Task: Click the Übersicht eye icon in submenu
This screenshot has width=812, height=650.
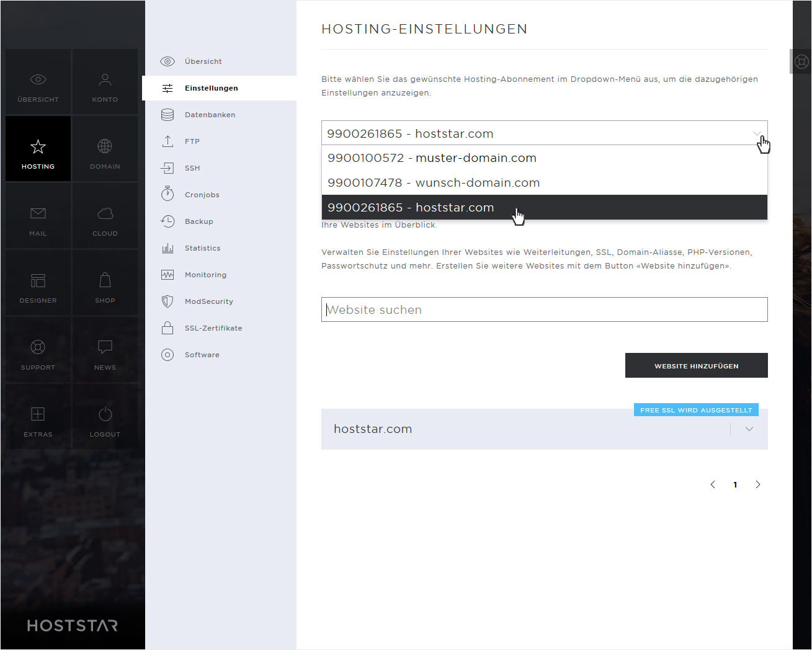Action: coord(167,61)
